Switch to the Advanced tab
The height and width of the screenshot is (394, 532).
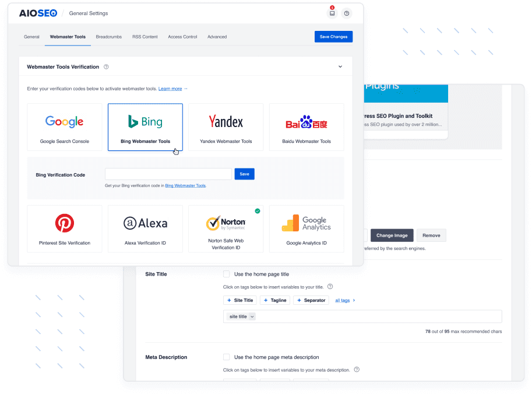tap(217, 37)
